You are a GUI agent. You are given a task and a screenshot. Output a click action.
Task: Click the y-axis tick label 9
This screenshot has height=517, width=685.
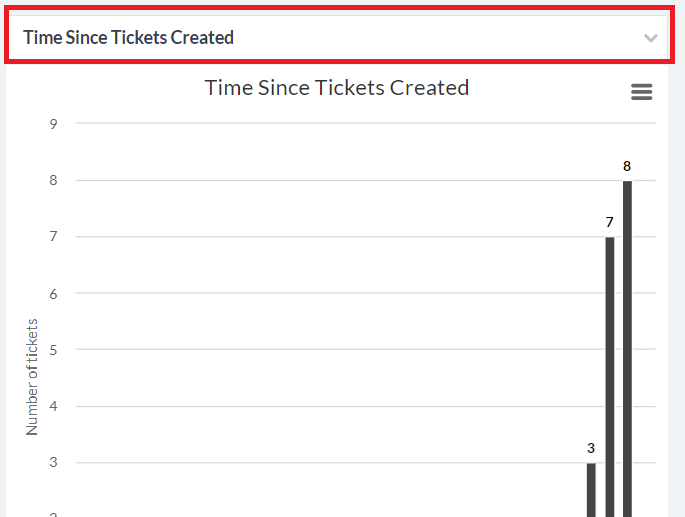pyautogui.click(x=53, y=124)
